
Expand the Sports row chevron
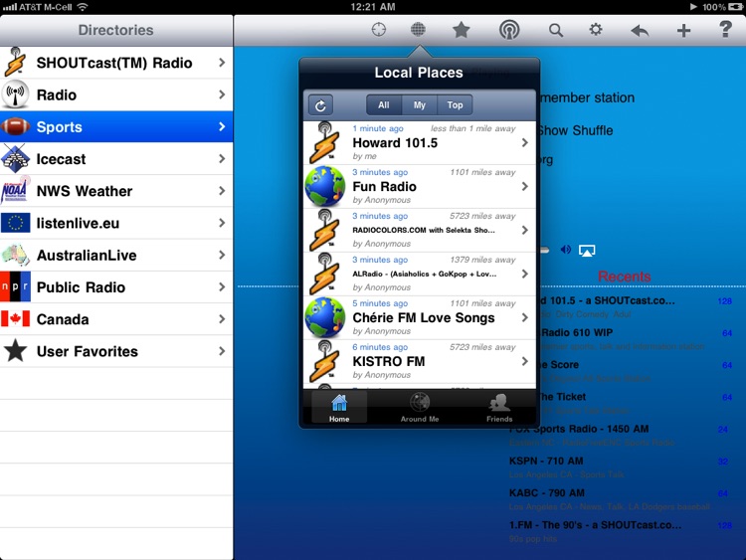(x=222, y=126)
